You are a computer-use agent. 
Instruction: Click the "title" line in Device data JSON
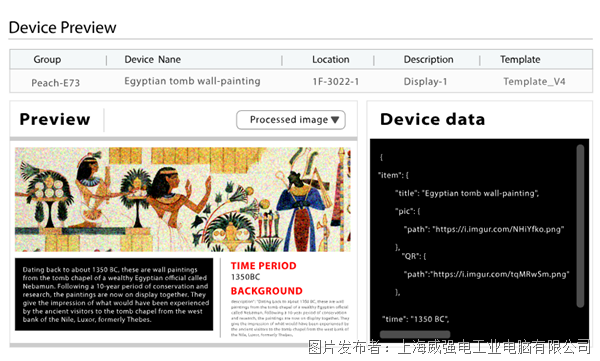(467, 193)
